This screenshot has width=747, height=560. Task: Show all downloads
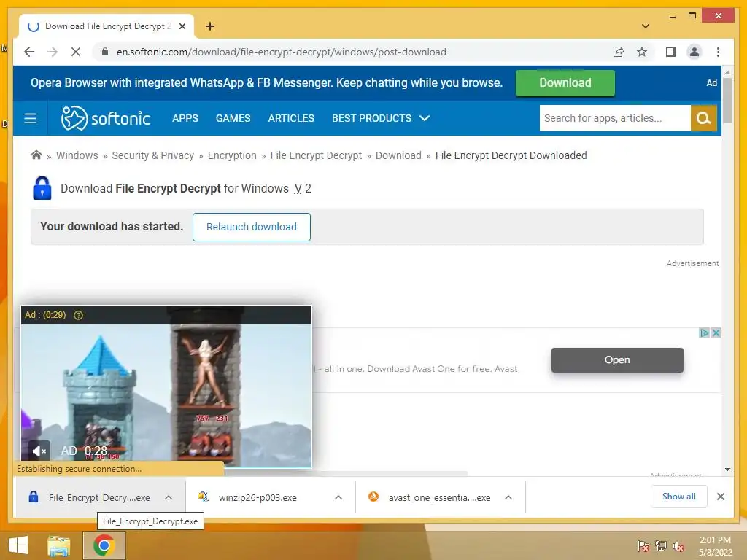tap(678, 497)
